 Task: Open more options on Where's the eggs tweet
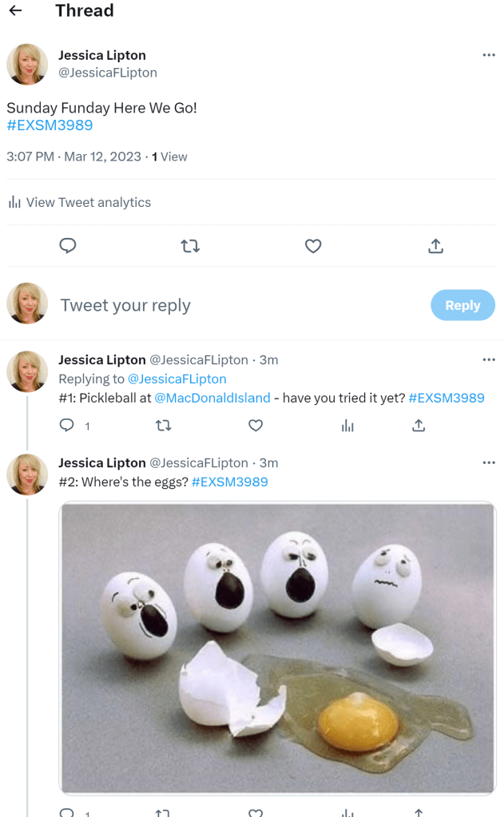tap(489, 463)
